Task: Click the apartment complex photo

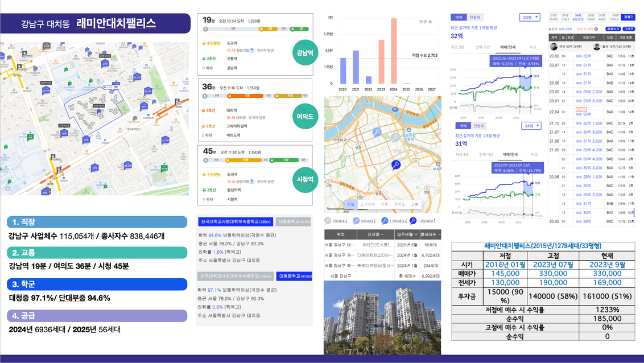Action: [382, 317]
